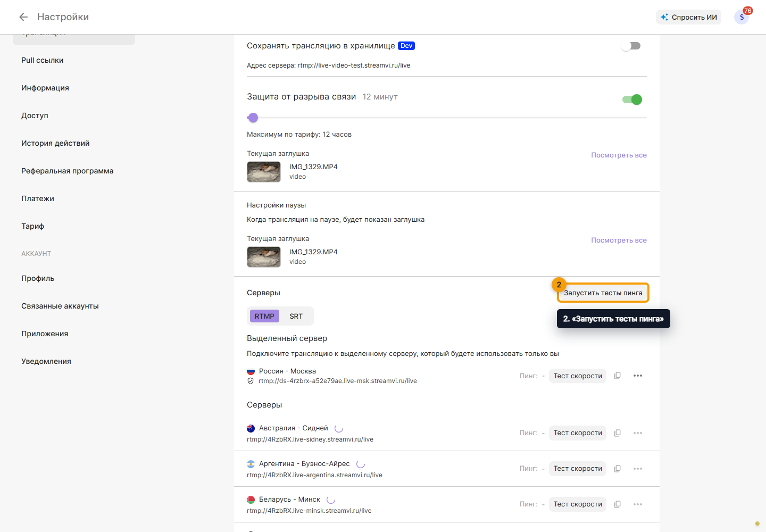Click the Запустить тесты пинга button
The image size is (766, 532).
[x=603, y=293]
